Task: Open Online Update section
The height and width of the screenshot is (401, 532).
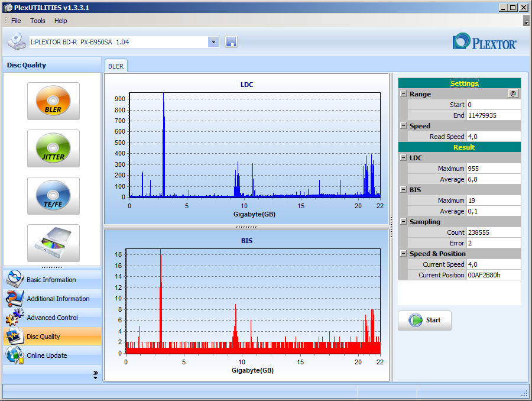Action: (x=52, y=355)
